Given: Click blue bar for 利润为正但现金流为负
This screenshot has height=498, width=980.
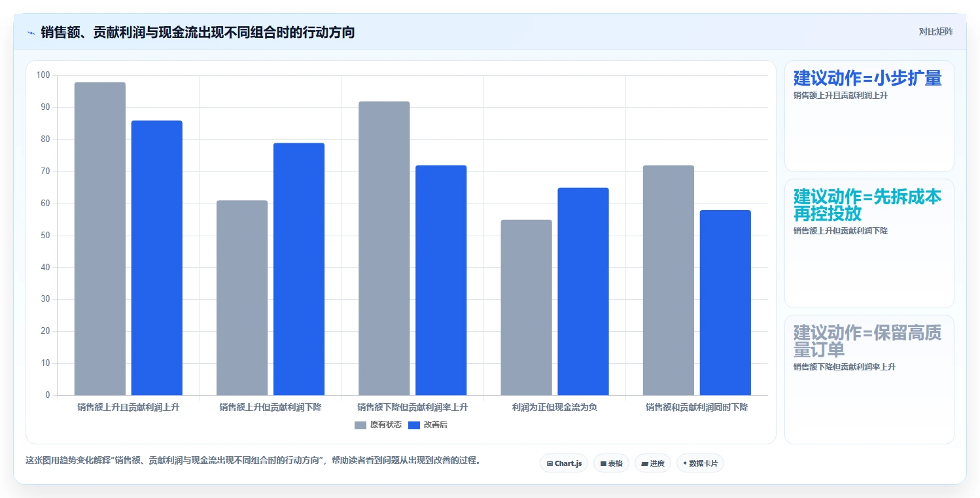Looking at the screenshot, I should click(x=584, y=291).
